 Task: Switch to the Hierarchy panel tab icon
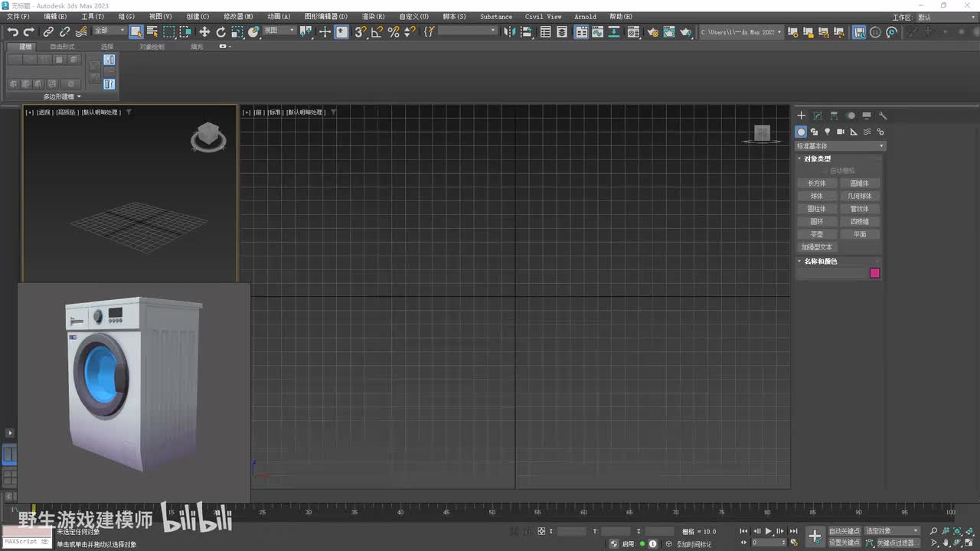(834, 116)
